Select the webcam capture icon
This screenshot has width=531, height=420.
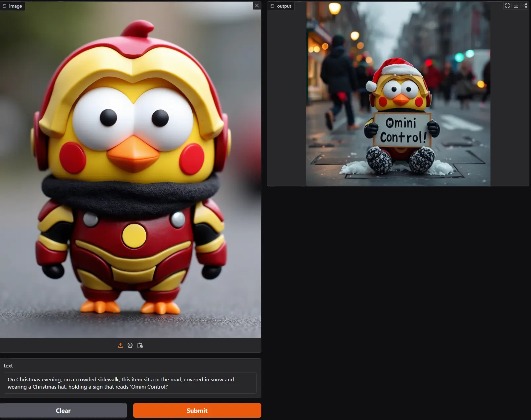click(x=130, y=345)
